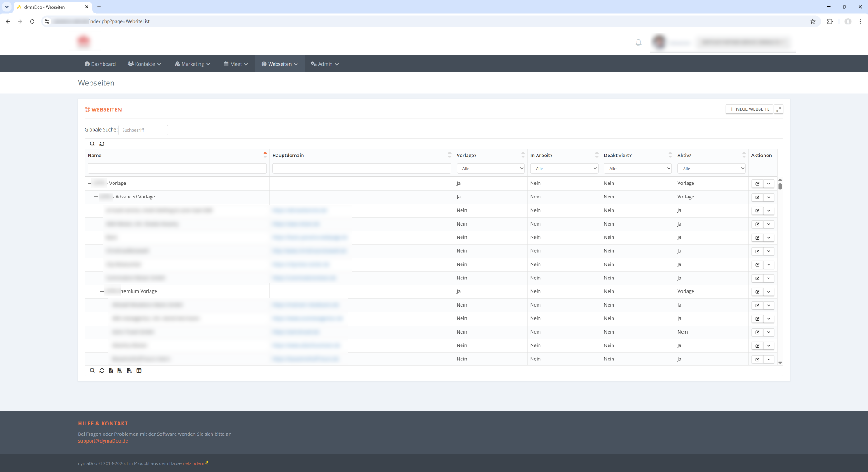Open the Webseiten menu
This screenshot has width=868, height=472.
click(x=279, y=64)
